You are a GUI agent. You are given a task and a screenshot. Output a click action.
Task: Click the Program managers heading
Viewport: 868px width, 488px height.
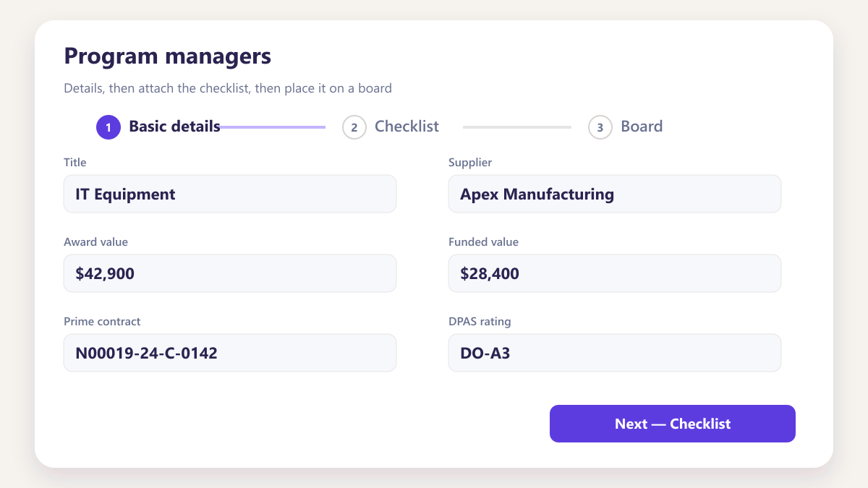tap(167, 56)
